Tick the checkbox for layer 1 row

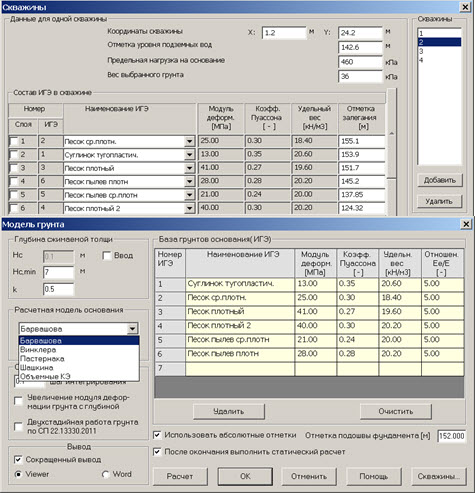(x=14, y=141)
